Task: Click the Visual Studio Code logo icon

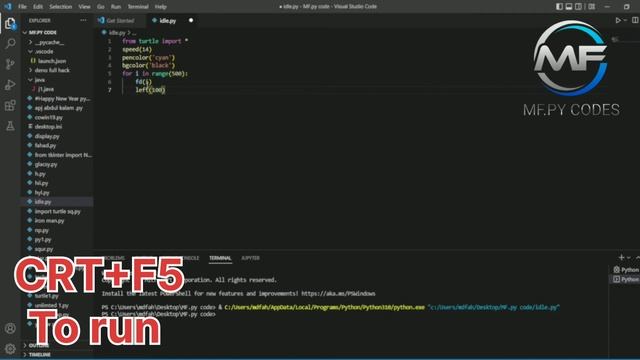Action: (8, 7)
